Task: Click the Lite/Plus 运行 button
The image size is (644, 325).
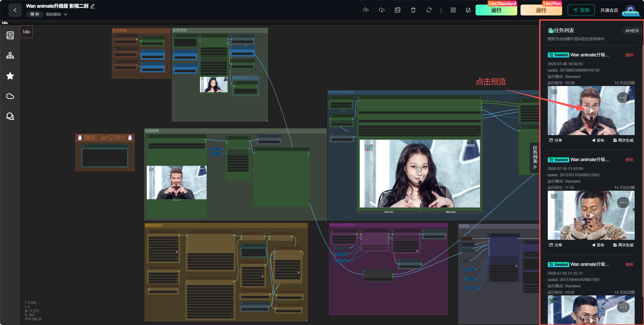Action: [541, 10]
